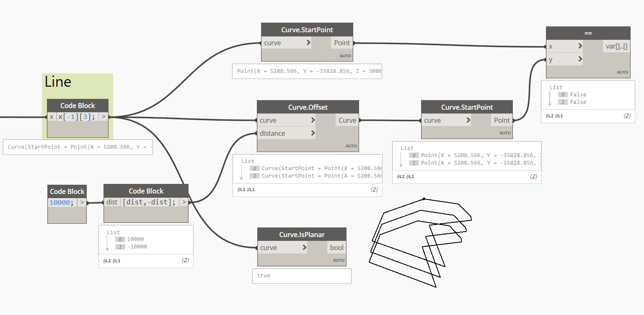Click curve chevron on the top Curve.StartPoint node
Image resolution: width=644 pixels, height=315 pixels.
click(x=308, y=43)
